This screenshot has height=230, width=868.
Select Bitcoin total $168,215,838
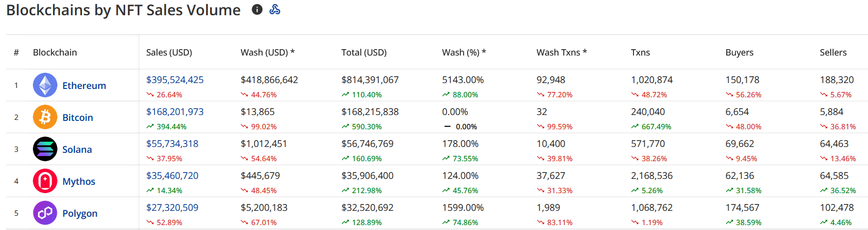pyautogui.click(x=370, y=112)
